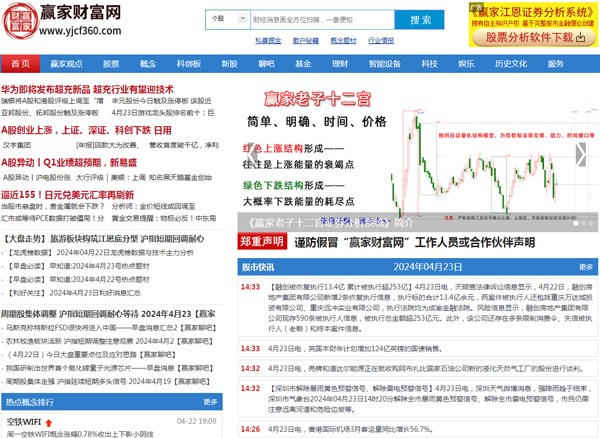Open headline A股创业上涨，上证、深证

(x=86, y=130)
